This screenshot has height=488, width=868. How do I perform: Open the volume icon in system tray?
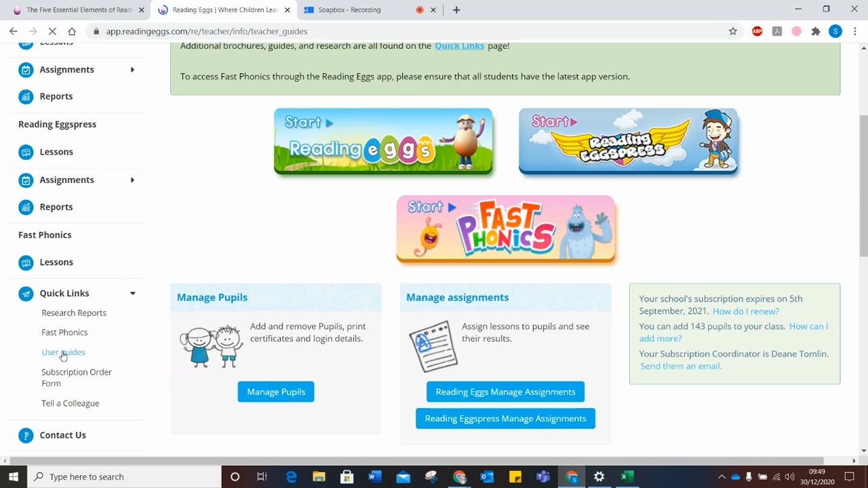[789, 476]
